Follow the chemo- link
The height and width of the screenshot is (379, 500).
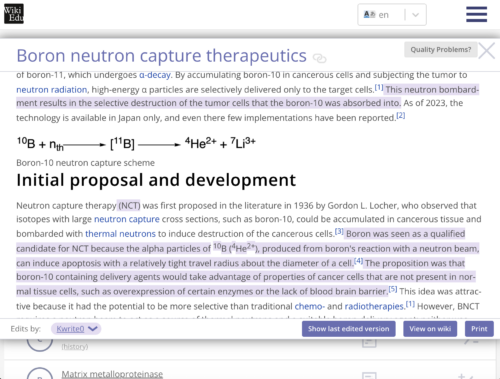pos(310,306)
